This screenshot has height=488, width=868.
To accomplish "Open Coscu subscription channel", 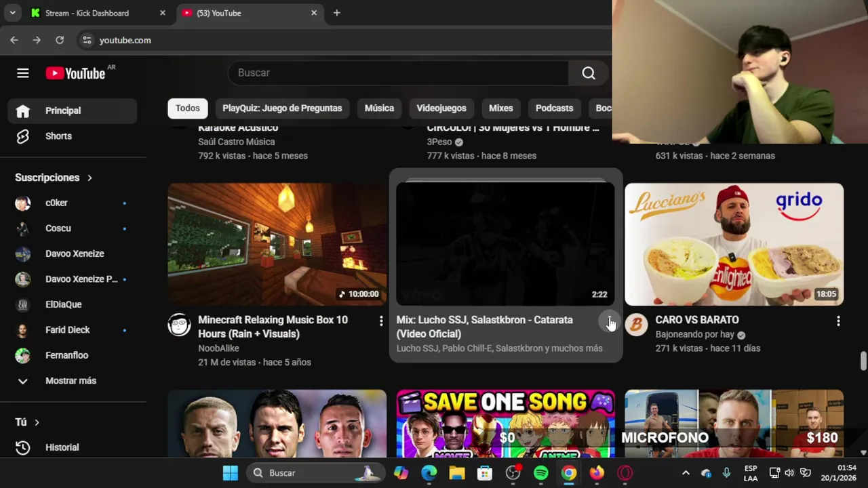I will pos(73,228).
